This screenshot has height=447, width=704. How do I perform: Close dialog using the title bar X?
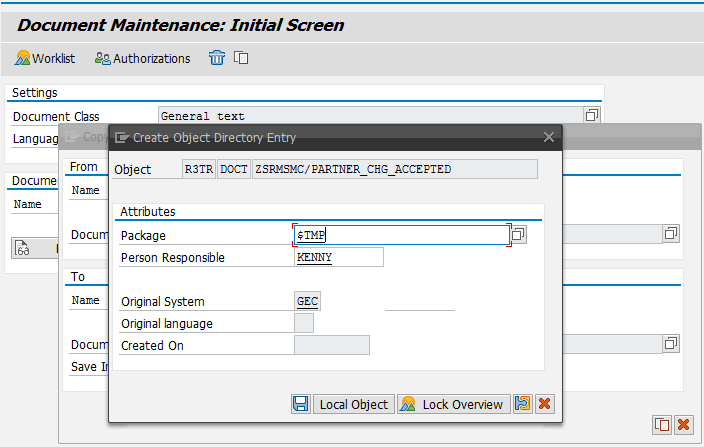[x=548, y=138]
